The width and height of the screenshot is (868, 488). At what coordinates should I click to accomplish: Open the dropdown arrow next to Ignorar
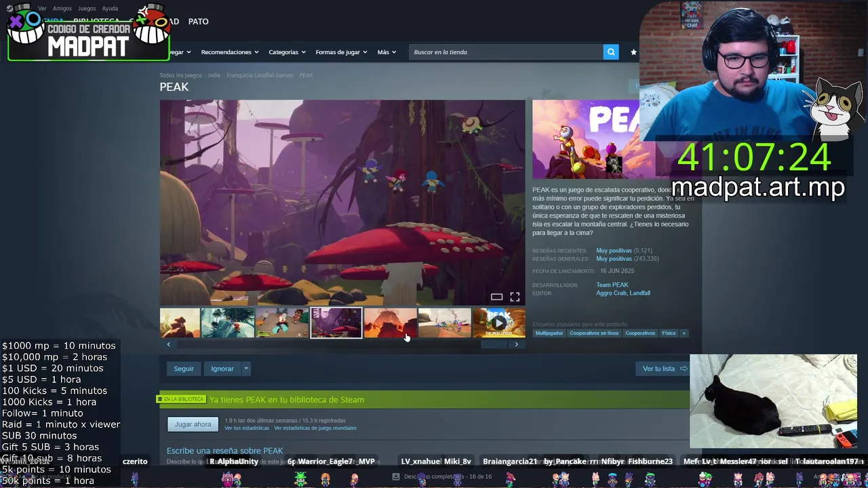tap(246, 369)
